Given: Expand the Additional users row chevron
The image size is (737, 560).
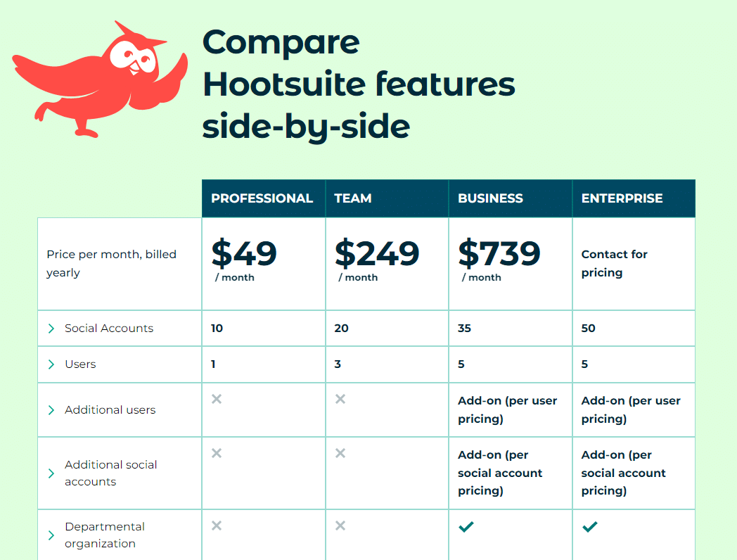Looking at the screenshot, I should click(x=51, y=410).
